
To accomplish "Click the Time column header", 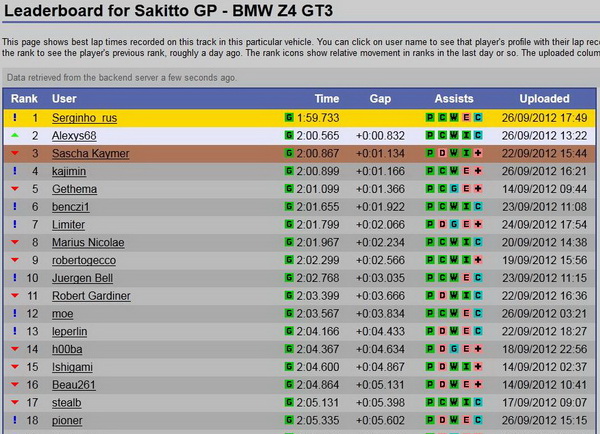I will [x=327, y=99].
